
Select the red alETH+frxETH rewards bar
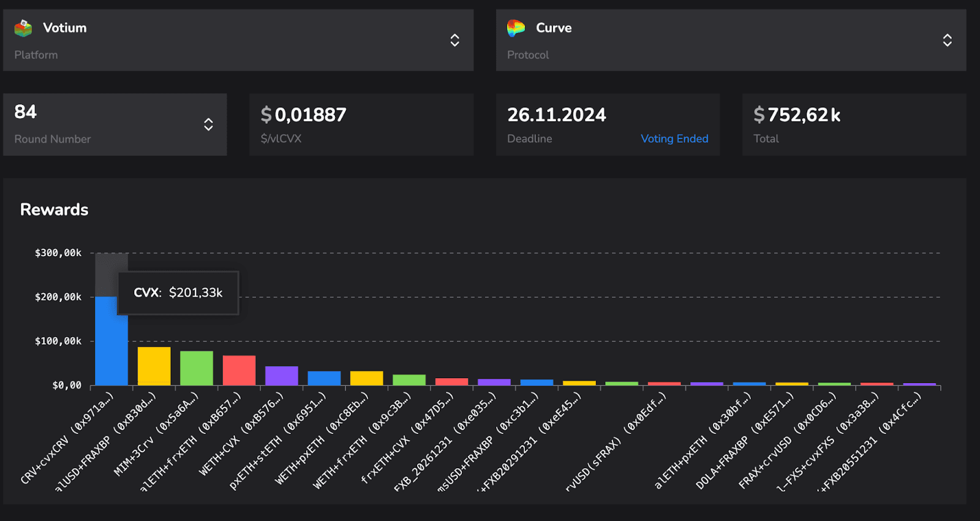[239, 370]
